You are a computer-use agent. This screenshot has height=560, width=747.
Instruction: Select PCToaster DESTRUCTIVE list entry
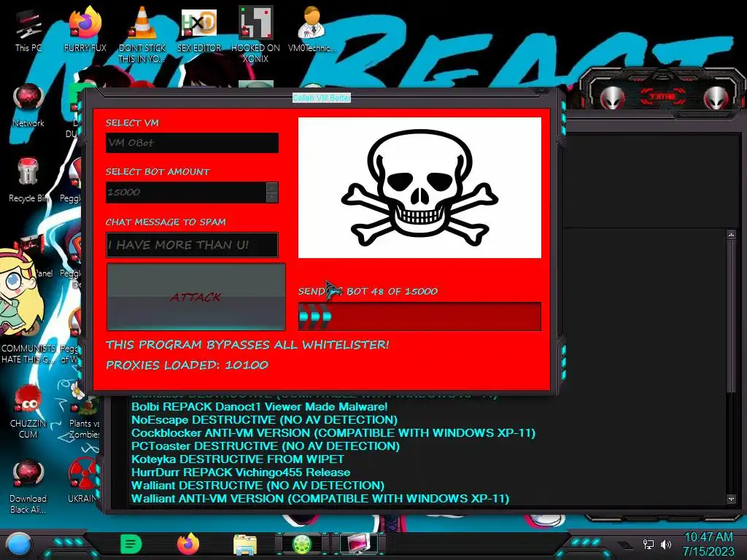point(266,446)
